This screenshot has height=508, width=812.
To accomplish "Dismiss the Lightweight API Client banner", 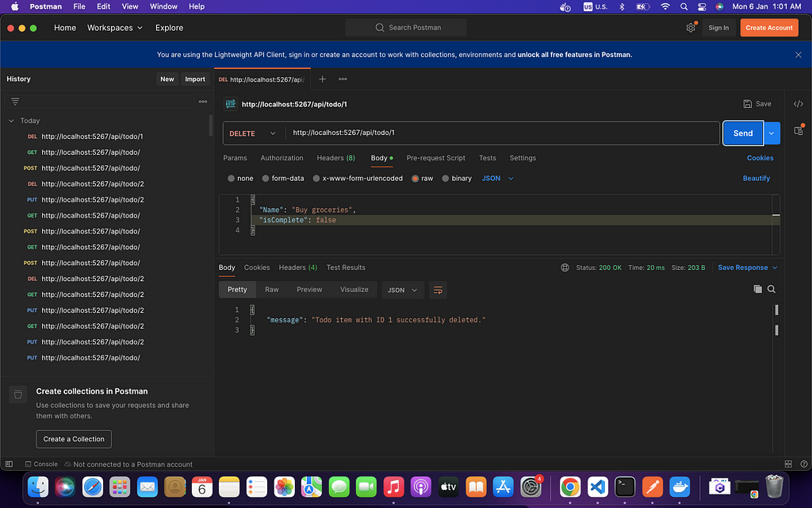I will pos(798,55).
